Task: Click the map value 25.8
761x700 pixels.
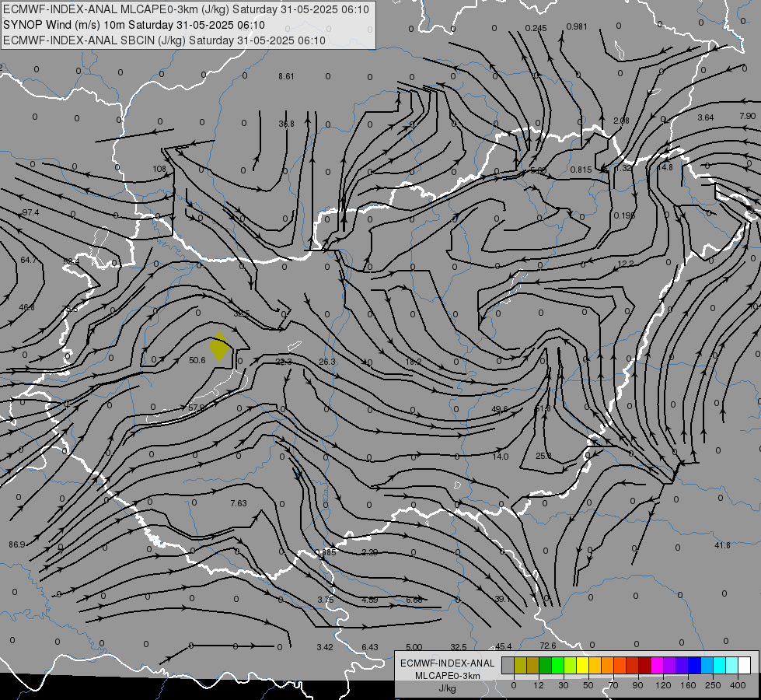Action: (x=543, y=456)
